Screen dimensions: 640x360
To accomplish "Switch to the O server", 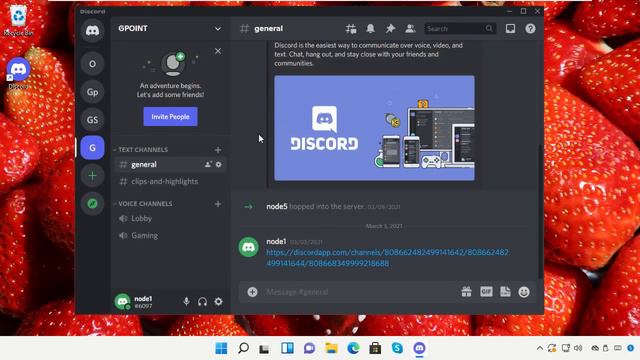I will point(92,64).
